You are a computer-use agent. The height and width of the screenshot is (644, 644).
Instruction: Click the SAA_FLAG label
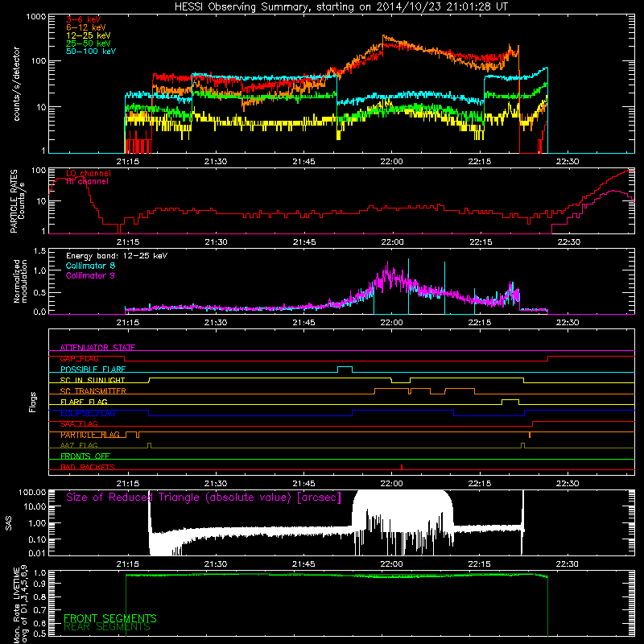point(79,424)
